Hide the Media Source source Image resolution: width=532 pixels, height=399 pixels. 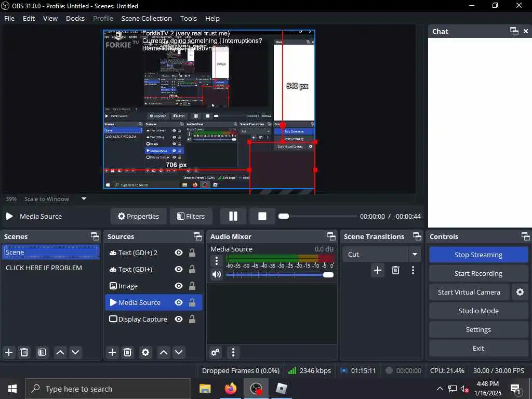tap(179, 303)
